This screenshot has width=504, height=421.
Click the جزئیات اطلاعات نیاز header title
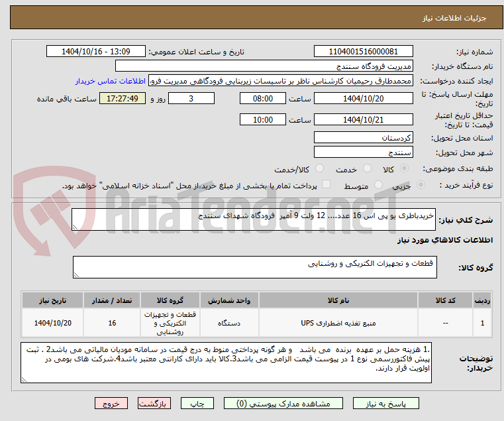454,18
